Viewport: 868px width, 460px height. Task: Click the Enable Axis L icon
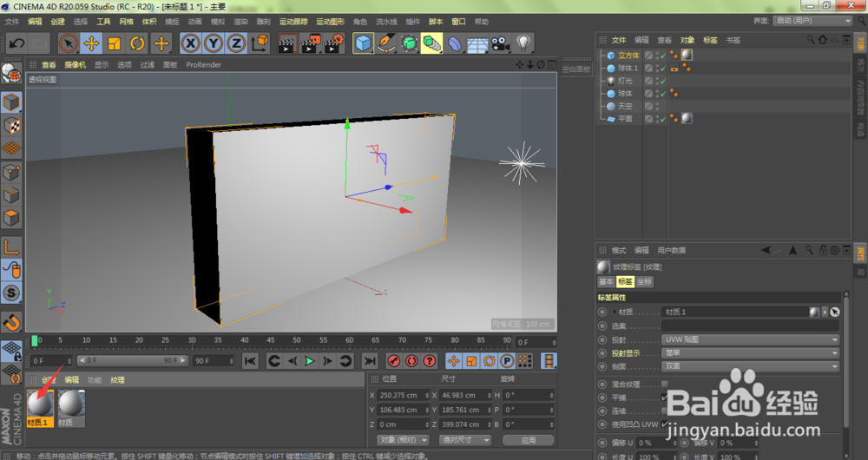point(11,246)
